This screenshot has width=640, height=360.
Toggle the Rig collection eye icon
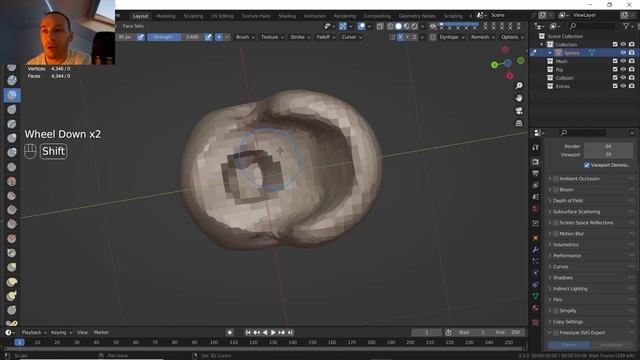[623, 69]
